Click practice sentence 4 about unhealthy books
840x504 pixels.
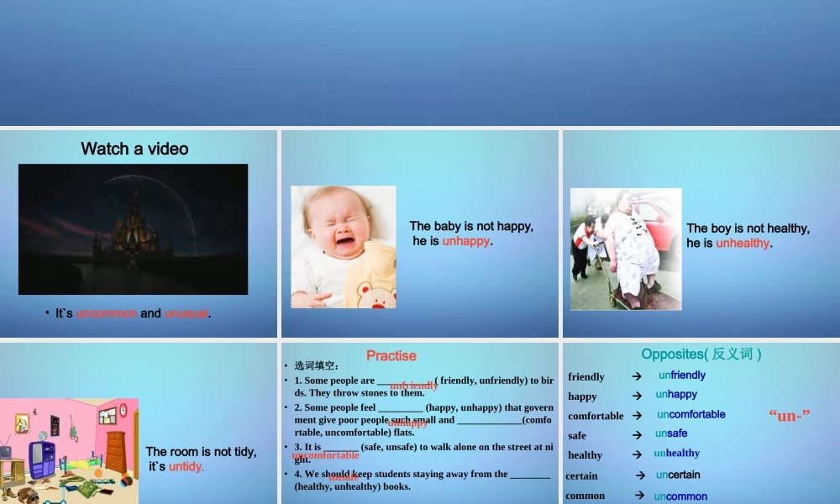423,480
